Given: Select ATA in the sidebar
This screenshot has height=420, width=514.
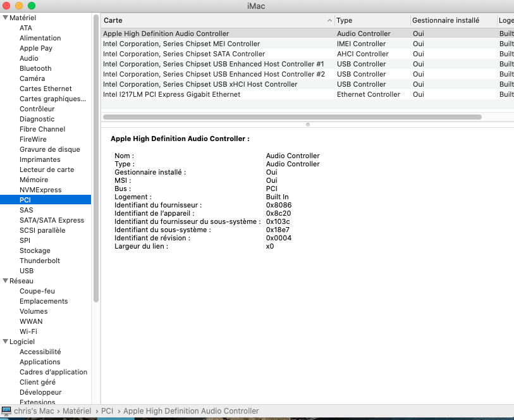Looking at the screenshot, I should [x=26, y=28].
